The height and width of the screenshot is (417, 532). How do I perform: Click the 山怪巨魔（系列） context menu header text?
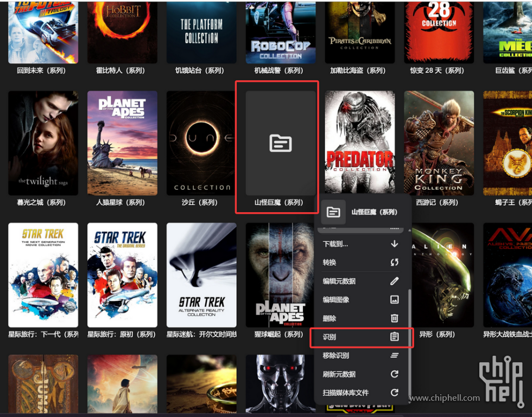pos(374,212)
